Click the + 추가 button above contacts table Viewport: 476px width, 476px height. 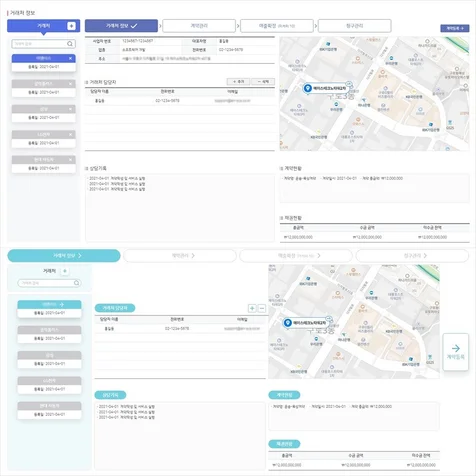(x=238, y=82)
